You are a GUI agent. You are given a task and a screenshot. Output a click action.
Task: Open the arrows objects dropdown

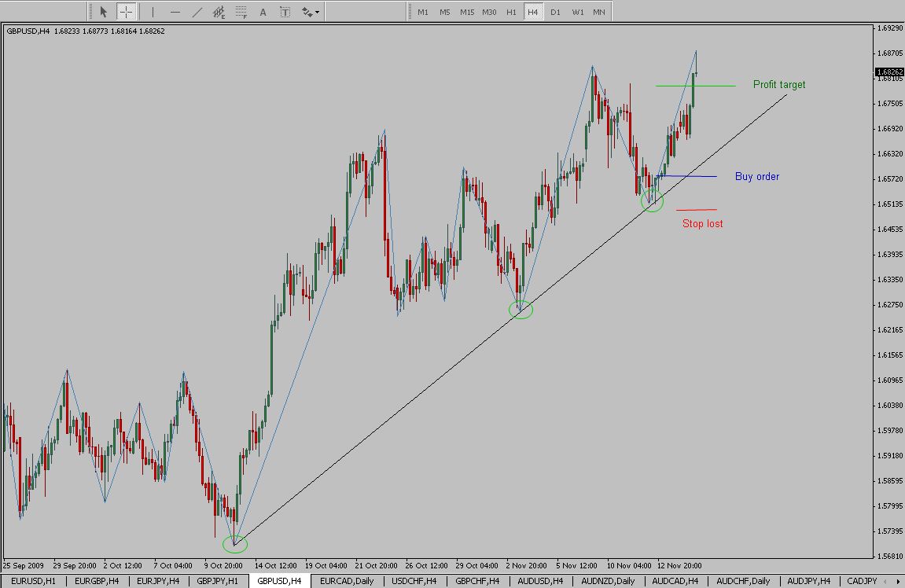click(x=310, y=12)
